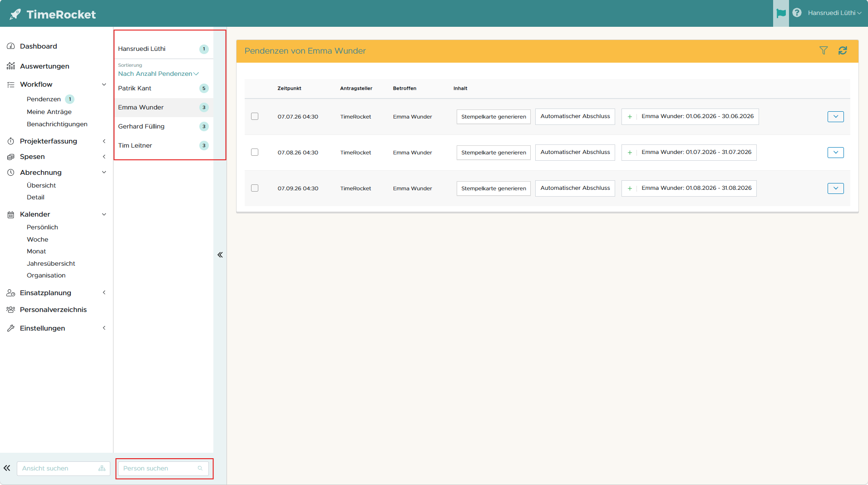Select Tim Leitner in the person list
This screenshot has height=485, width=868.
tap(163, 146)
